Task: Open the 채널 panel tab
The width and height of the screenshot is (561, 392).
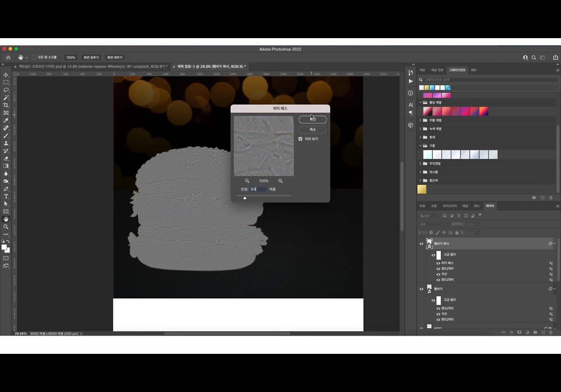Action: (x=465, y=206)
